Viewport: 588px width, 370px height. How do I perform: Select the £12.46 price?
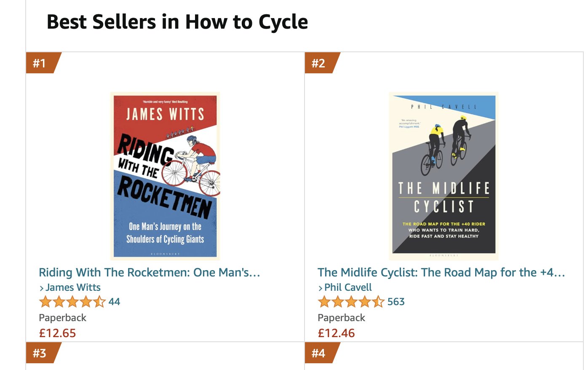(x=336, y=333)
